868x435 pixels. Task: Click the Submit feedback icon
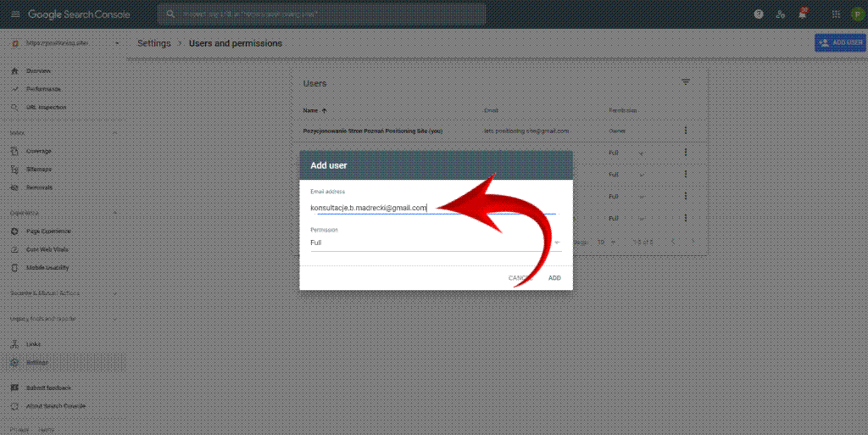[x=15, y=388]
